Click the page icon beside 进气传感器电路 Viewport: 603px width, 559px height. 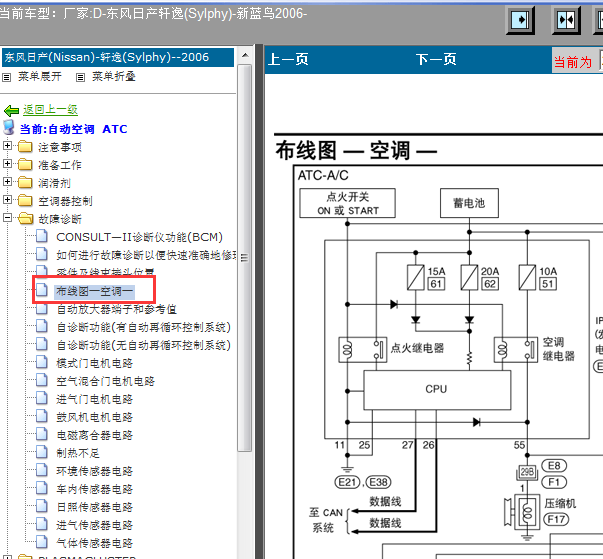pyautogui.click(x=42, y=524)
